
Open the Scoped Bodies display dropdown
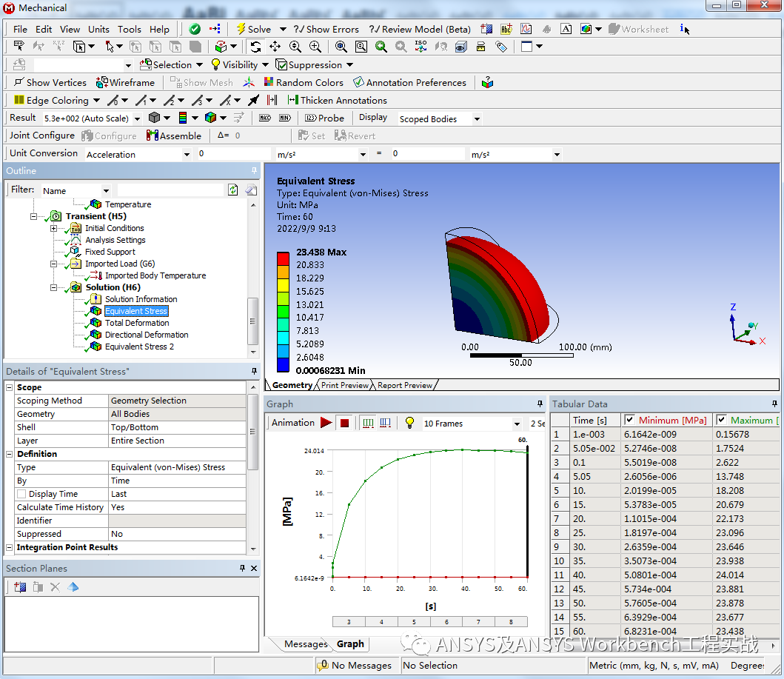click(x=477, y=119)
